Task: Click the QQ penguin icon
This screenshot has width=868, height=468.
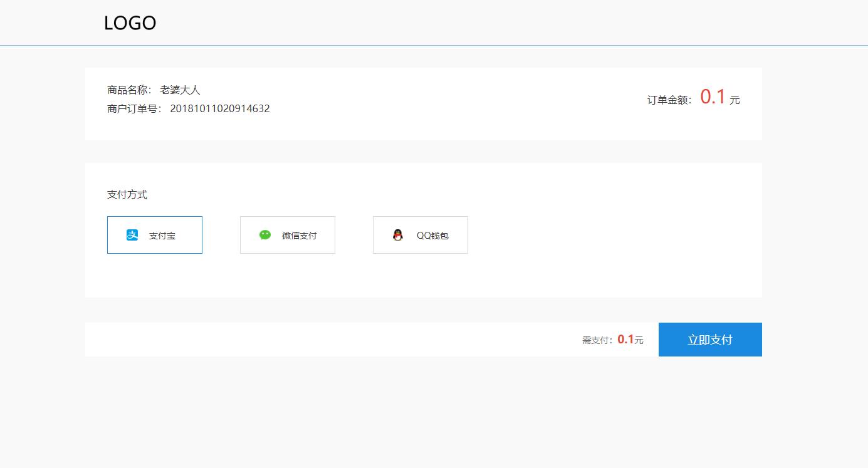Action: point(397,235)
